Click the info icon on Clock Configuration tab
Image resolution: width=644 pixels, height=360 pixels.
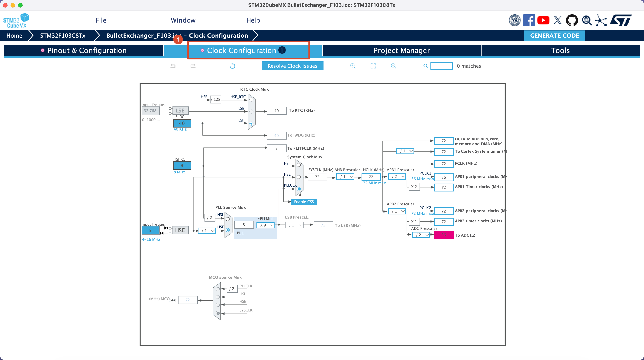(x=282, y=50)
